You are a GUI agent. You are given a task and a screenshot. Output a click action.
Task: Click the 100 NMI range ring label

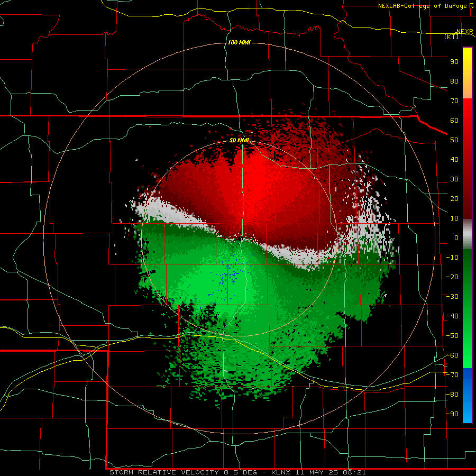[x=239, y=42]
